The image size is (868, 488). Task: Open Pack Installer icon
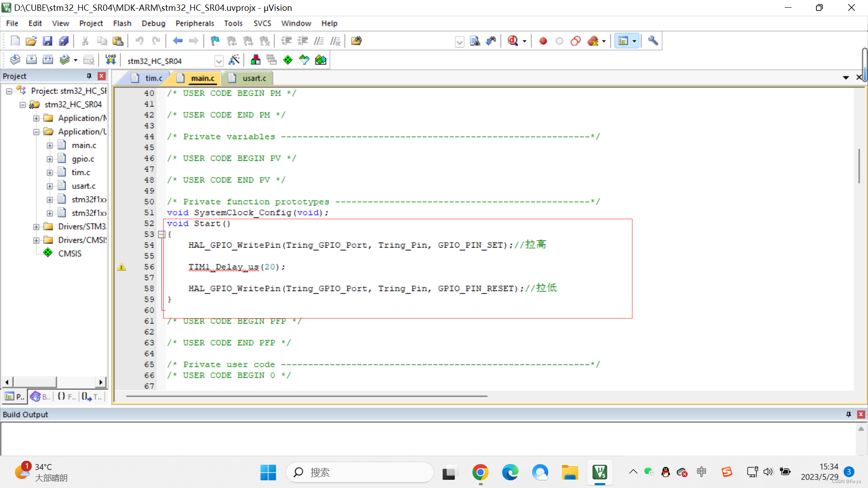click(x=321, y=60)
